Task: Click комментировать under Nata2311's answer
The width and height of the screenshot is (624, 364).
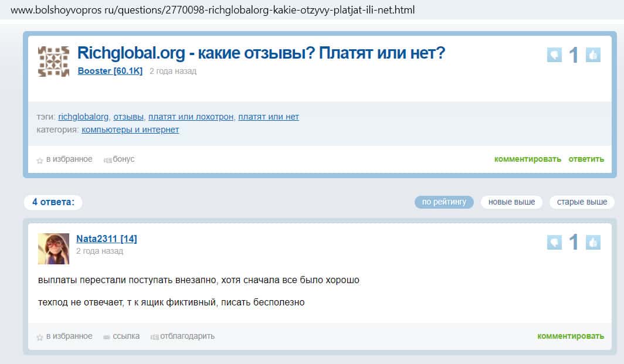Action: (571, 336)
